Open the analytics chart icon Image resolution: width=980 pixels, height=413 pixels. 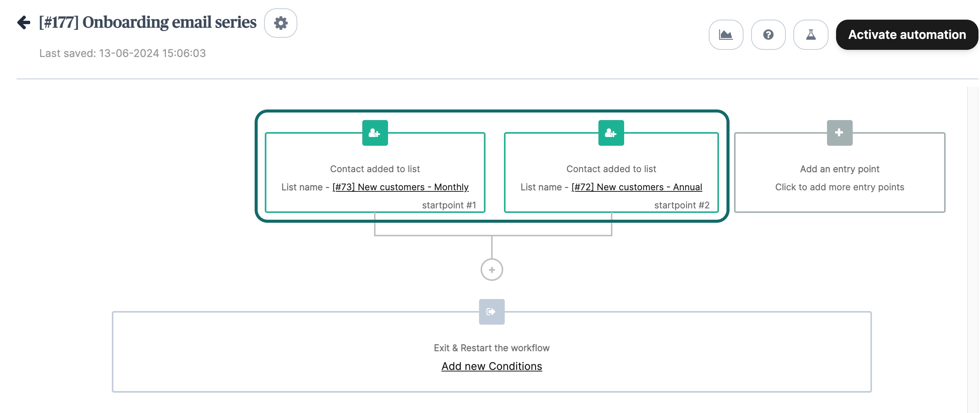(x=725, y=35)
